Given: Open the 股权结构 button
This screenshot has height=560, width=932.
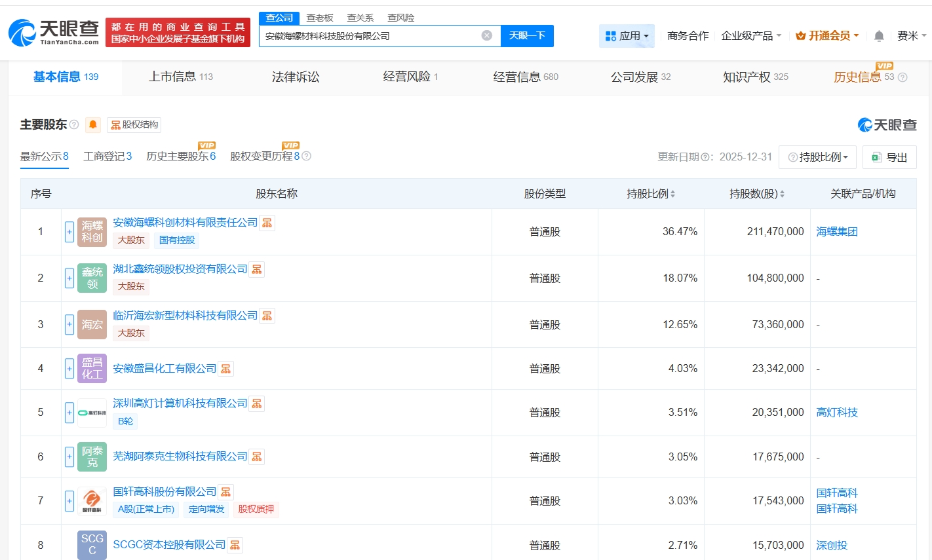Looking at the screenshot, I should [134, 124].
